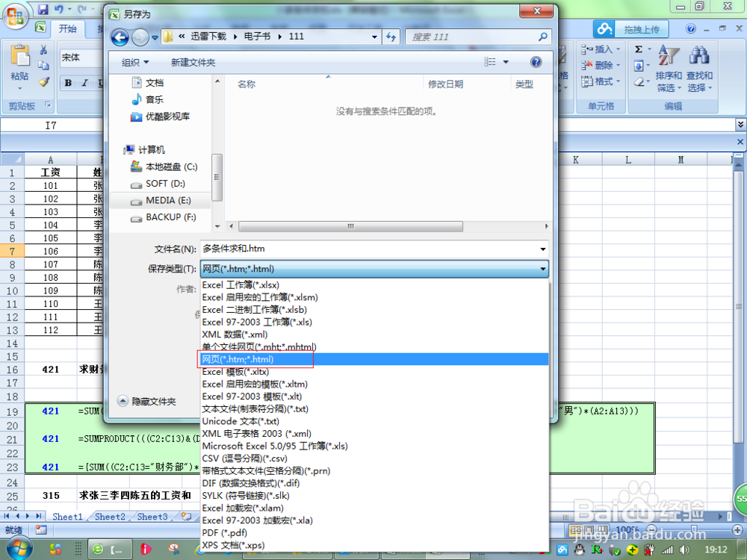Open recent locations dropdown near Back button

pos(155,37)
